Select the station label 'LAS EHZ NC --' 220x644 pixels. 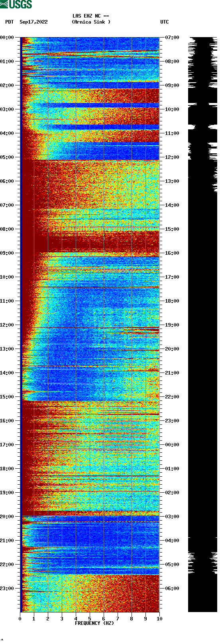(91, 16)
